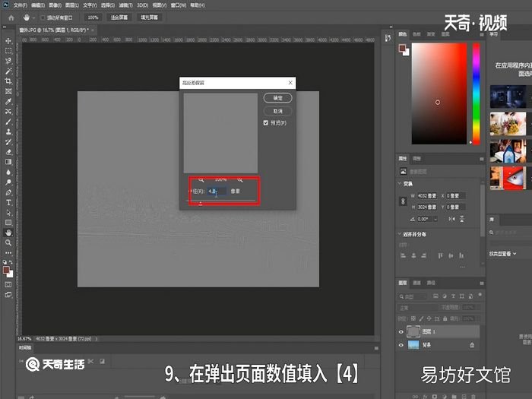Switch to the 通道 tab
The width and height of the screenshot is (532, 399).
pyautogui.click(x=416, y=283)
